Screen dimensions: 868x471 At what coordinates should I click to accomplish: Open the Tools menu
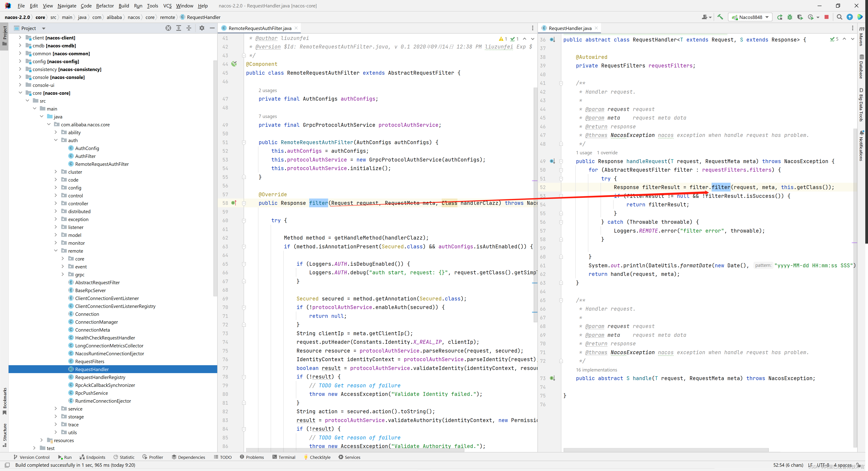(152, 6)
